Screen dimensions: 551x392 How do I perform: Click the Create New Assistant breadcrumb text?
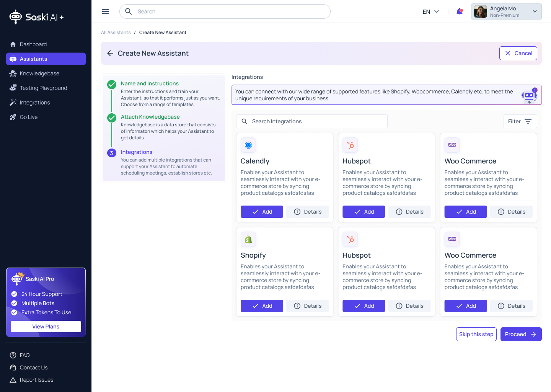coord(163,33)
